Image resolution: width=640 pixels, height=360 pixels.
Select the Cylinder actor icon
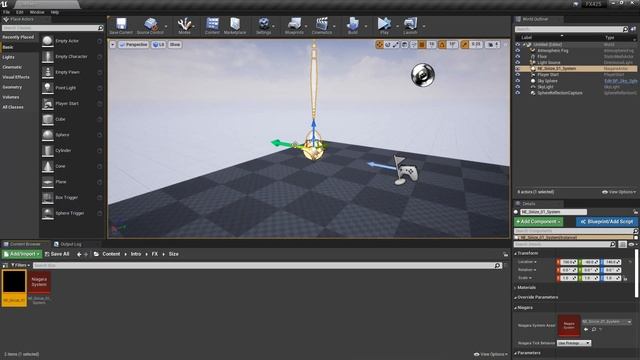click(x=48, y=151)
